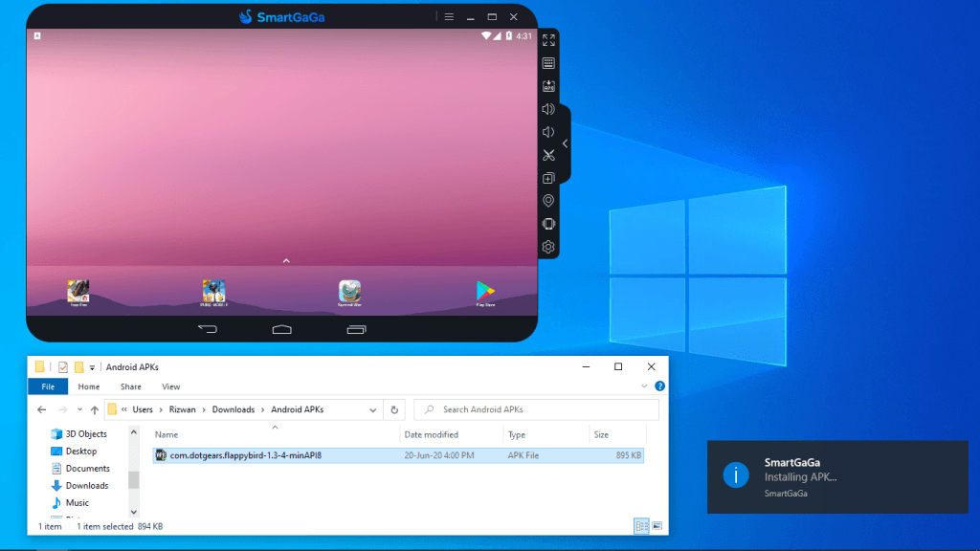Launch Free Fire app on Android home
980x551 pixels.
coord(78,293)
